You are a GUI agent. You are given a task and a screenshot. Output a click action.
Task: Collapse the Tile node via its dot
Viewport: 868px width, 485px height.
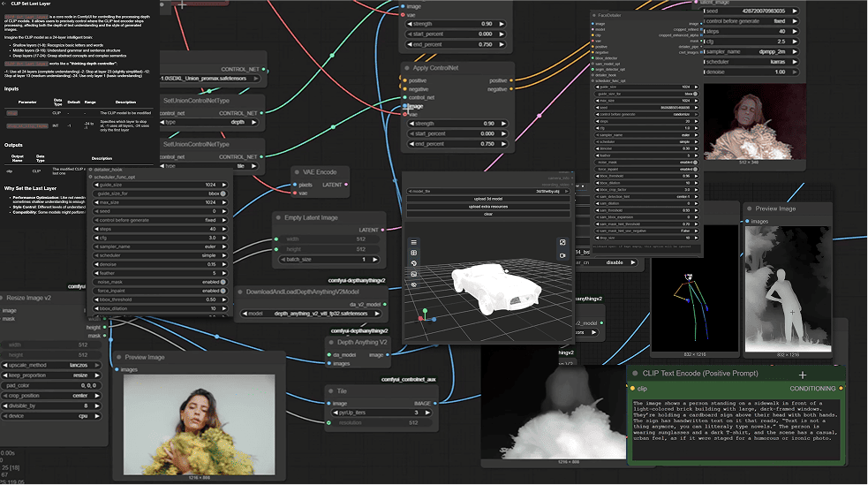331,390
